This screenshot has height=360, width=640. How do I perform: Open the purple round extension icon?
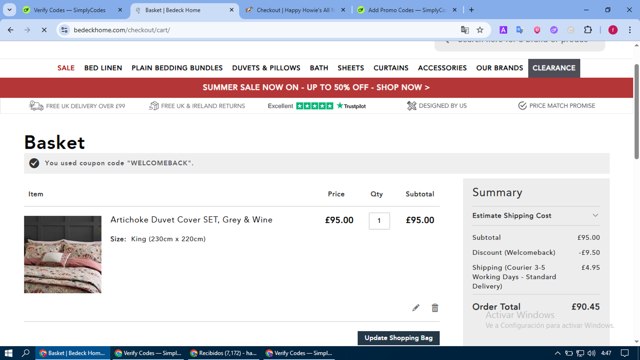tap(554, 30)
